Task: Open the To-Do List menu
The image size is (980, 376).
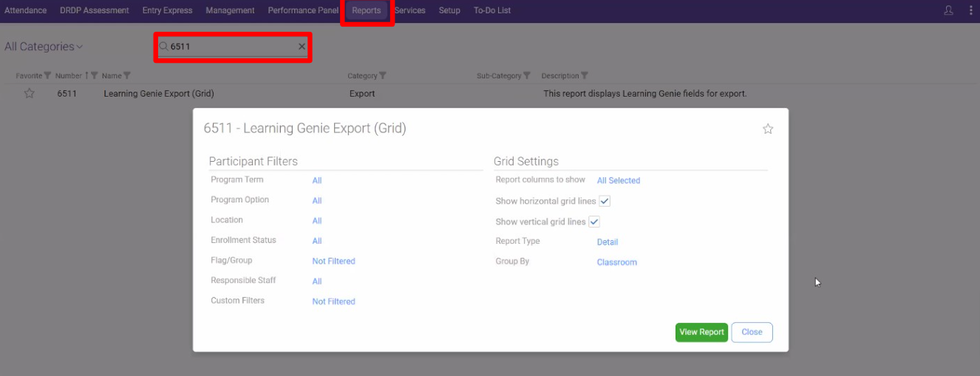Action: (492, 10)
